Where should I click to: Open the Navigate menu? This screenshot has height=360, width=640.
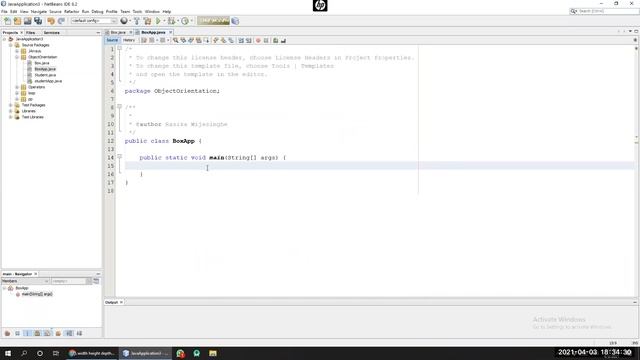click(39, 11)
